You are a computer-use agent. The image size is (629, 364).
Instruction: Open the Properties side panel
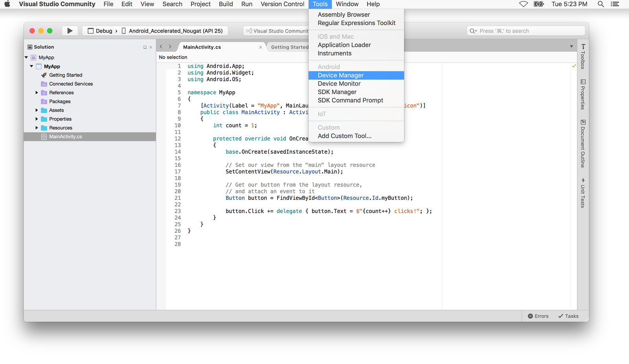coord(583,94)
